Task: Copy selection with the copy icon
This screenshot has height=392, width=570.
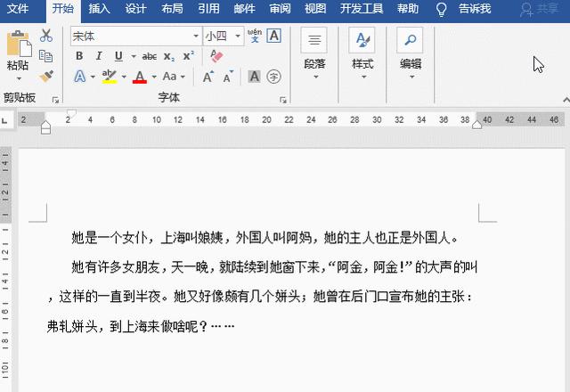Action: (45, 55)
